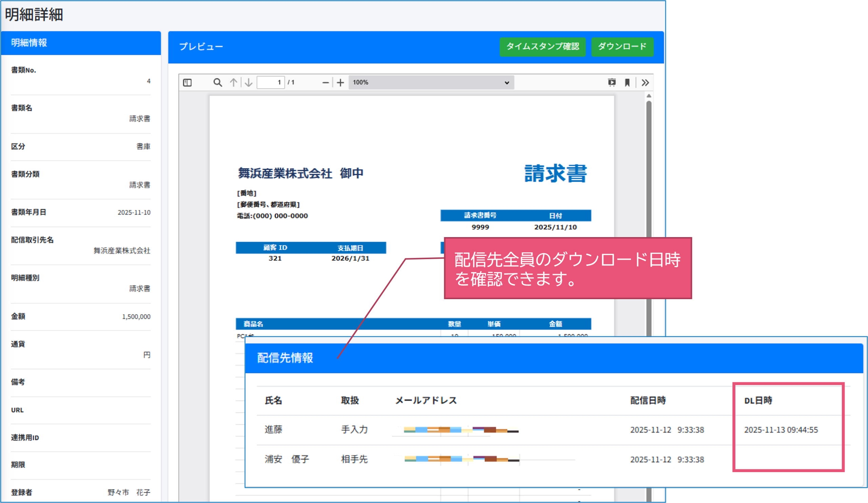This screenshot has height=503, width=868.
Task: Zoom out with the minus icon
Action: 325,83
